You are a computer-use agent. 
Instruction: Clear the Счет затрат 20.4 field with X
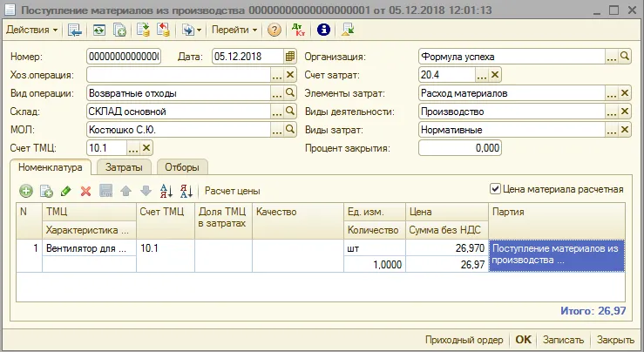tap(495, 75)
